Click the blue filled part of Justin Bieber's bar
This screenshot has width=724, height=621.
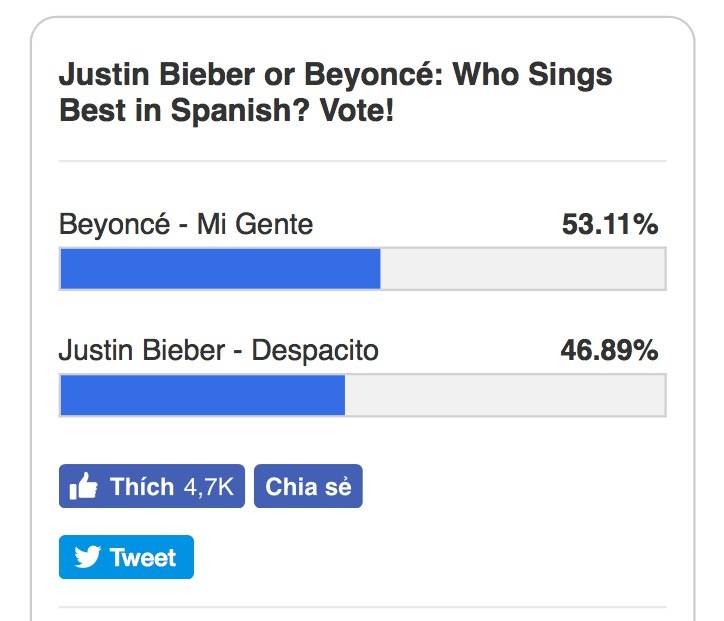tap(202, 395)
